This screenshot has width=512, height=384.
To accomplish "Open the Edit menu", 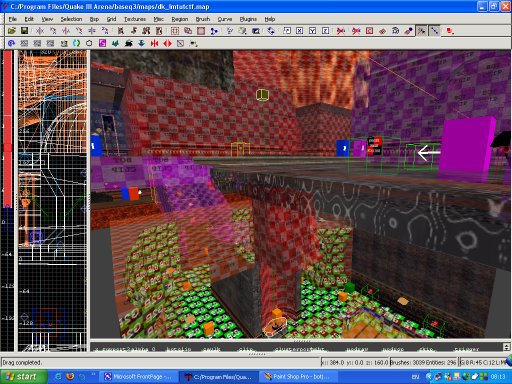I will [x=29, y=19].
